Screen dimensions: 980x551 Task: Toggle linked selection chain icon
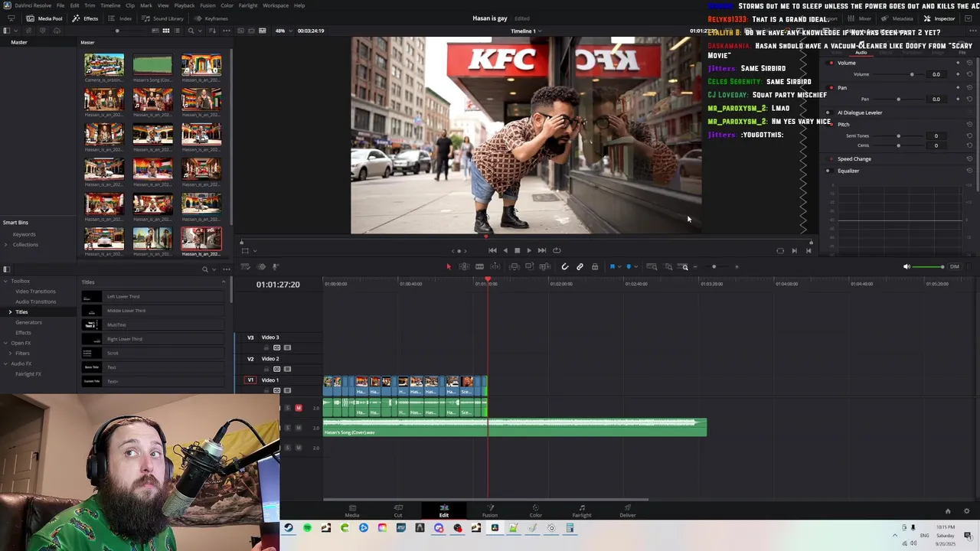tap(580, 266)
